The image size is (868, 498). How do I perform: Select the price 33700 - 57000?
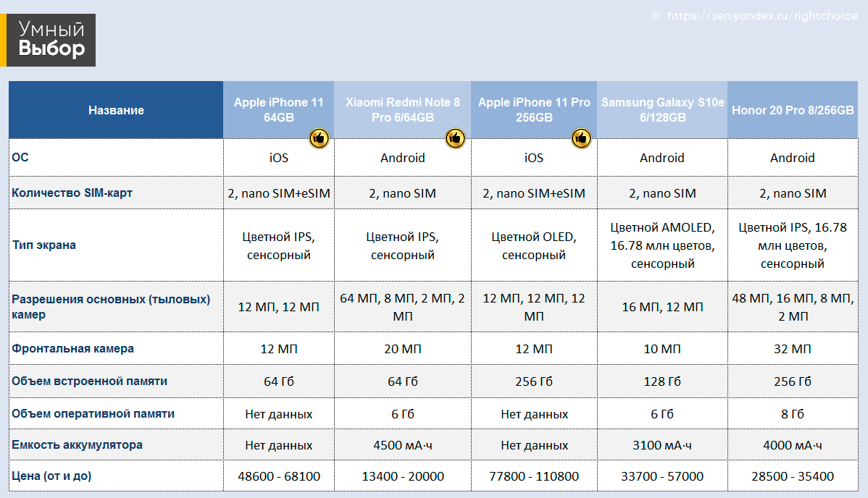click(x=663, y=476)
